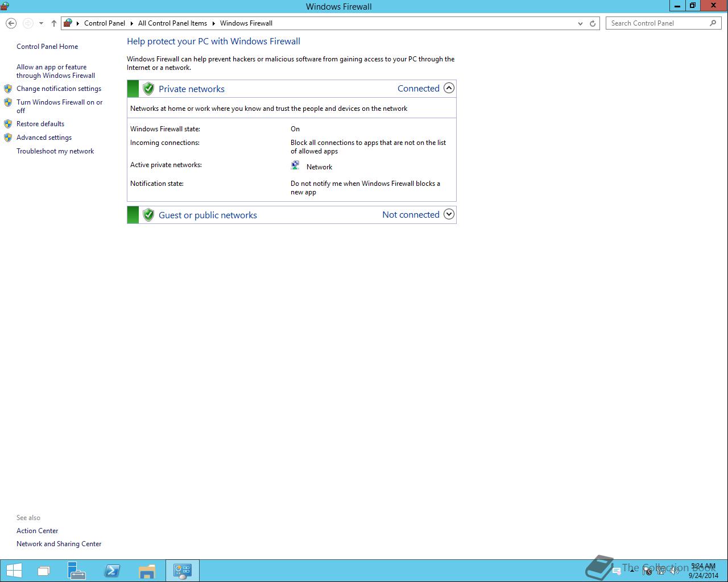Expand breadcrumb arrow after Control Panel
The width and height of the screenshot is (728, 582).
132,23
